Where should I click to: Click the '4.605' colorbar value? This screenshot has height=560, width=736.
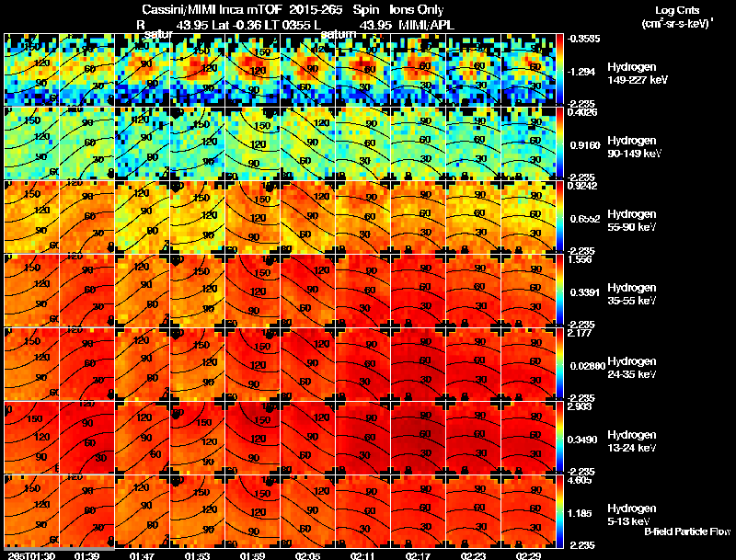580,480
